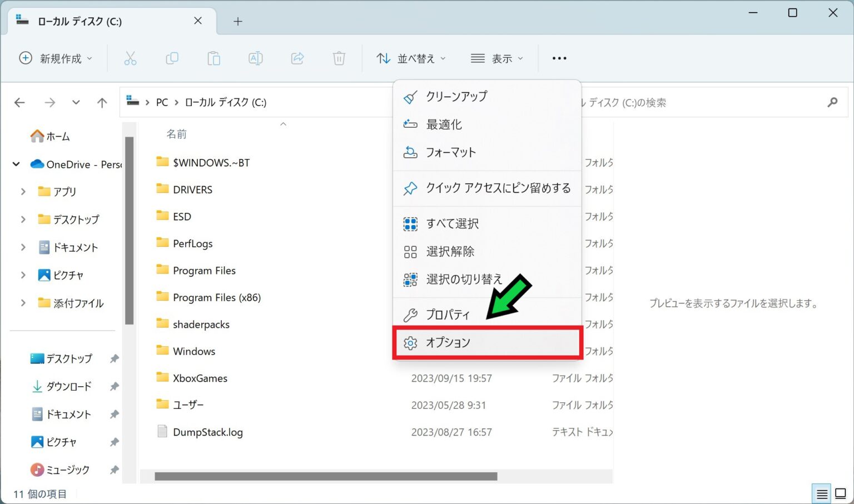The width and height of the screenshot is (854, 504).
Task: Cut the selection using the scissors icon
Action: [130, 58]
